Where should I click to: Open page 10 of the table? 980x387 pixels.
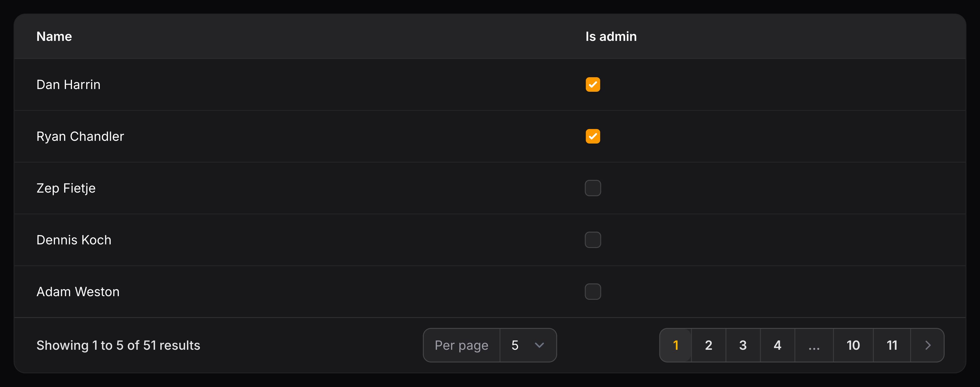point(853,345)
